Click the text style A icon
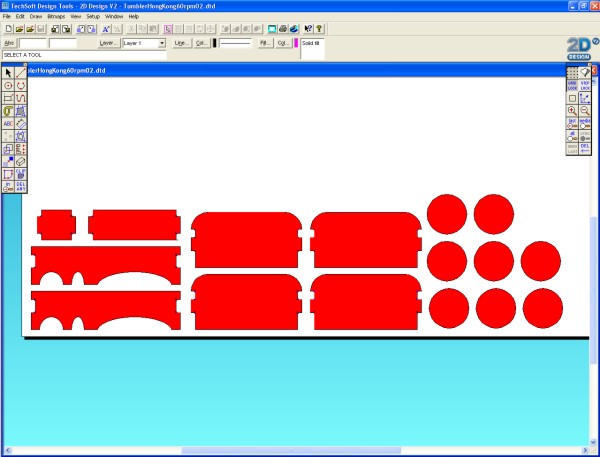The height and width of the screenshot is (457, 600). [x=106, y=29]
